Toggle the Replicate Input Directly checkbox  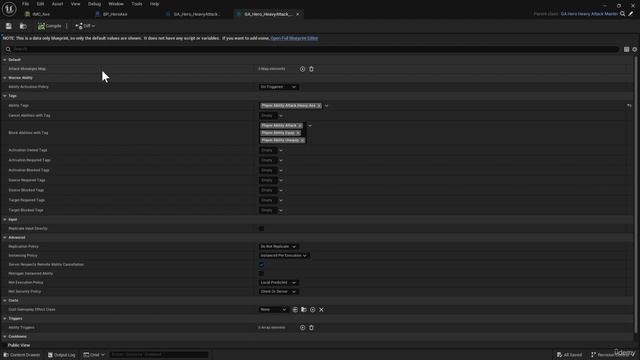[x=261, y=229]
